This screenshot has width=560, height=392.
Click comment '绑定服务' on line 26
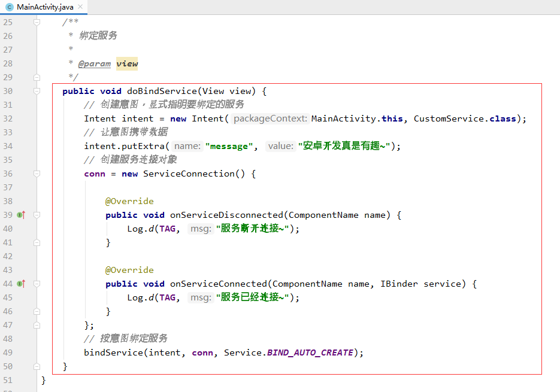pos(98,35)
